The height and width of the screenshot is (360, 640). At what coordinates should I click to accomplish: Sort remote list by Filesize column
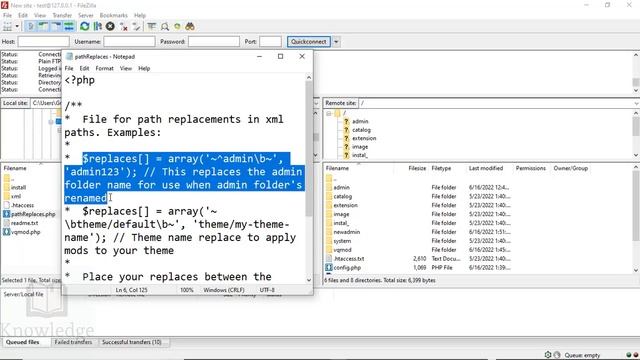417,168
